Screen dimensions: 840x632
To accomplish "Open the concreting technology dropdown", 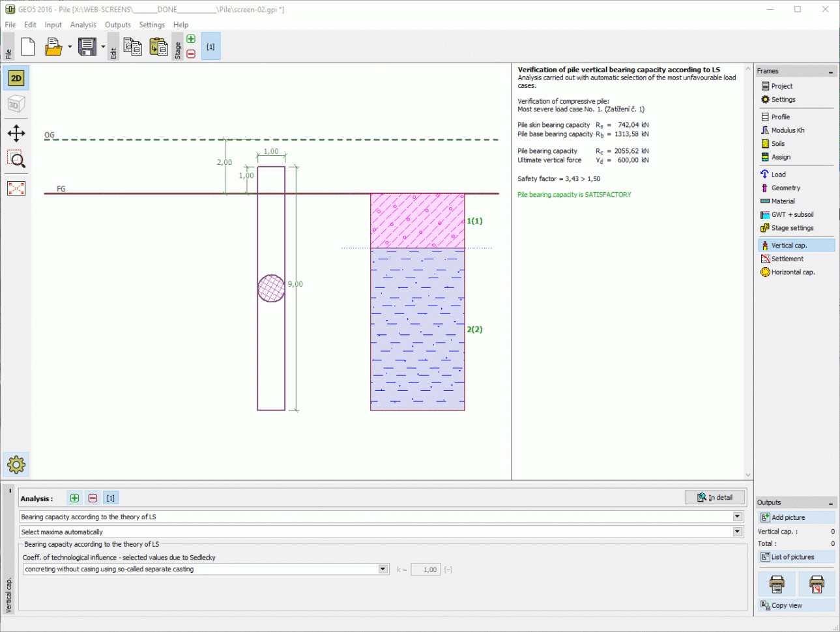I will (x=383, y=569).
